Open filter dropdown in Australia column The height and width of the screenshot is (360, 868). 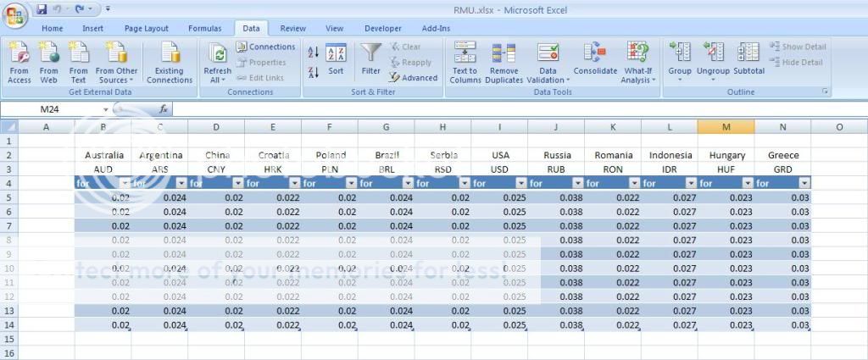point(125,183)
